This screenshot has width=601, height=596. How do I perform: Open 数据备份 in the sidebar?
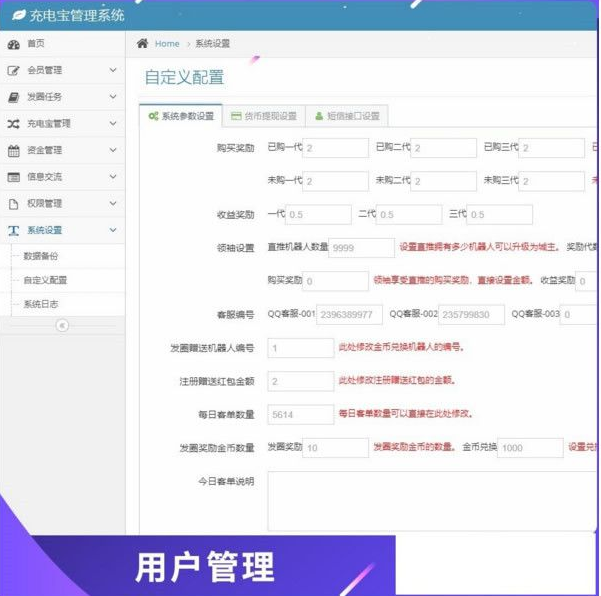pos(45,256)
